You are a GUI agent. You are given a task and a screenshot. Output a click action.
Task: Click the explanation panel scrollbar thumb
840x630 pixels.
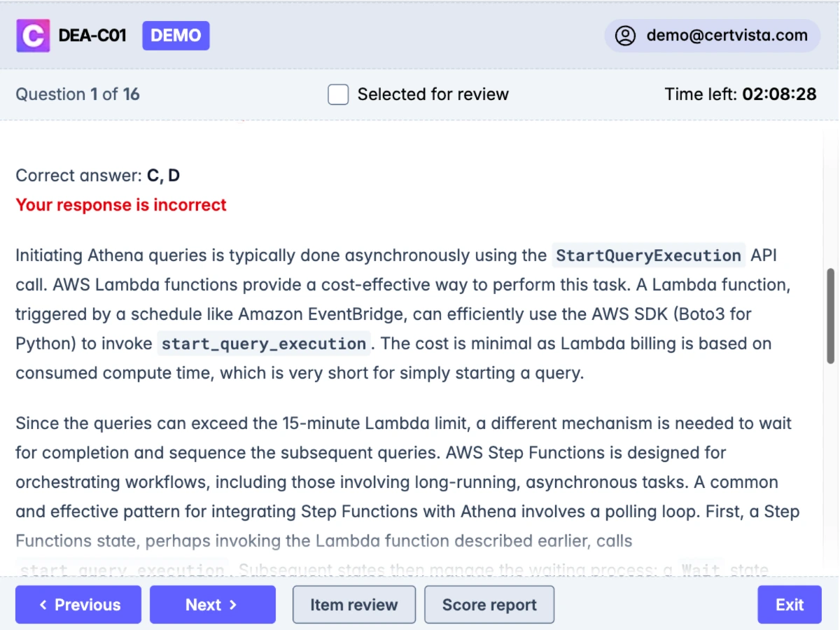pyautogui.click(x=830, y=315)
